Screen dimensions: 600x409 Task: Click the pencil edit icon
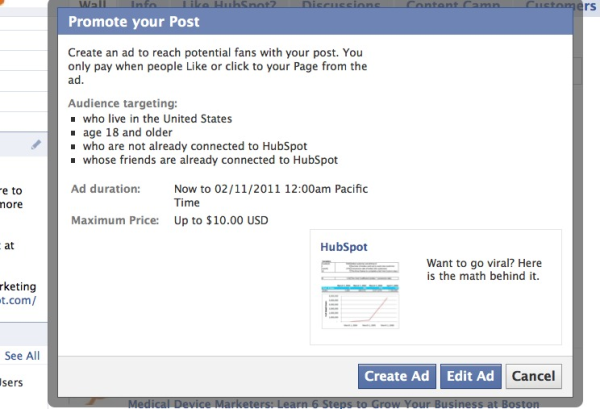click(x=36, y=145)
